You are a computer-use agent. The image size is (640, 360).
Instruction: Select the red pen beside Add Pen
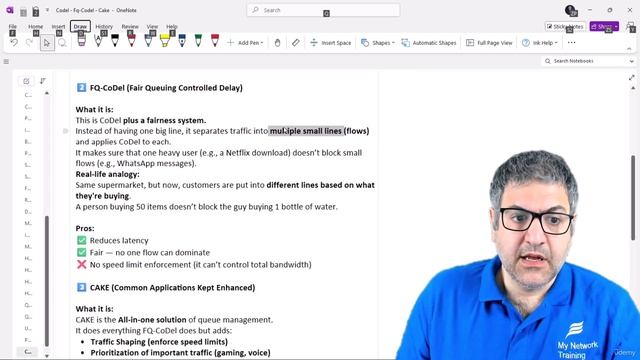pyautogui.click(x=215, y=41)
